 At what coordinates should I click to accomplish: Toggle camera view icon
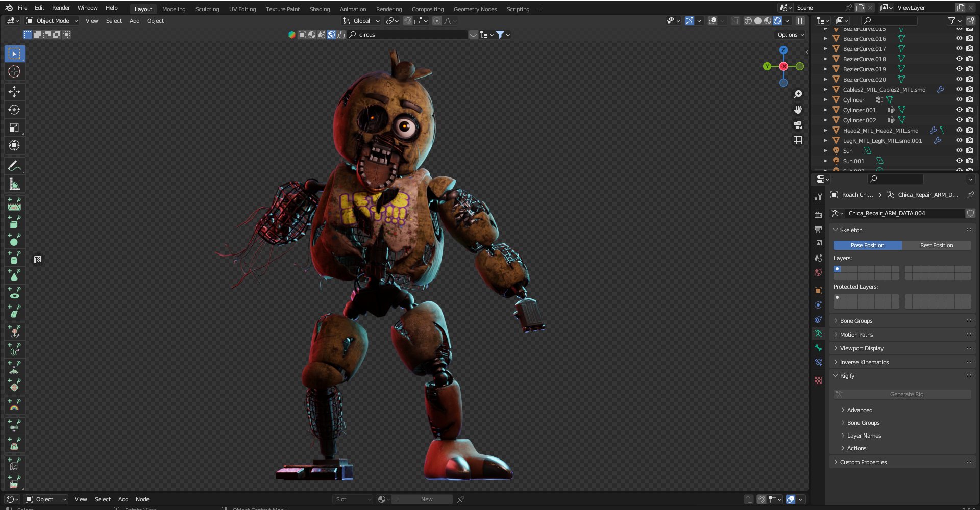click(798, 125)
